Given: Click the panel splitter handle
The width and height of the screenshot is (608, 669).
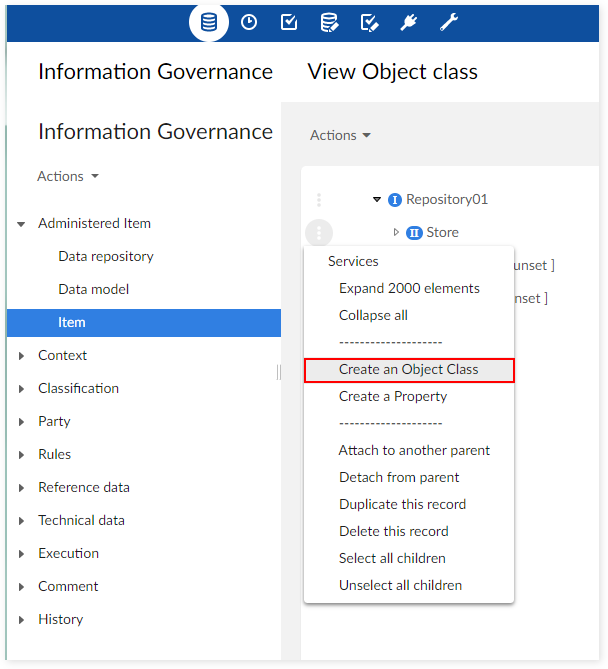Looking at the screenshot, I should [279, 372].
